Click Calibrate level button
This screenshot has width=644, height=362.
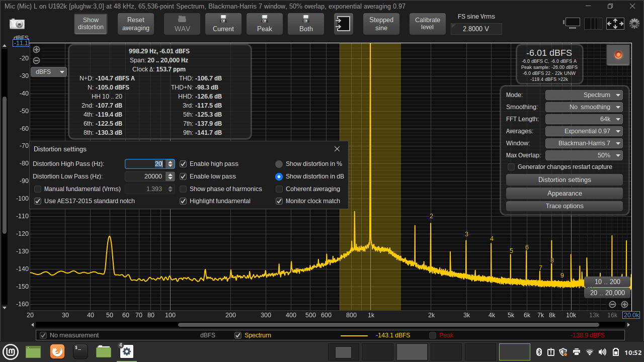pyautogui.click(x=428, y=24)
